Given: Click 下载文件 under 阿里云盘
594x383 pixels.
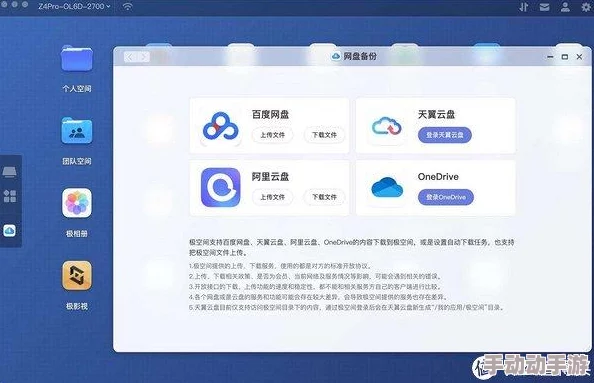Looking at the screenshot, I should point(324,197).
